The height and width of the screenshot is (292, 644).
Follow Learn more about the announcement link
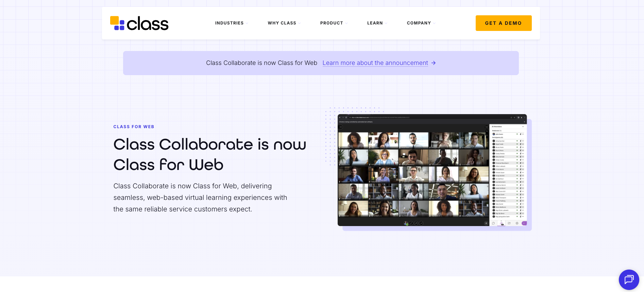tap(375, 63)
